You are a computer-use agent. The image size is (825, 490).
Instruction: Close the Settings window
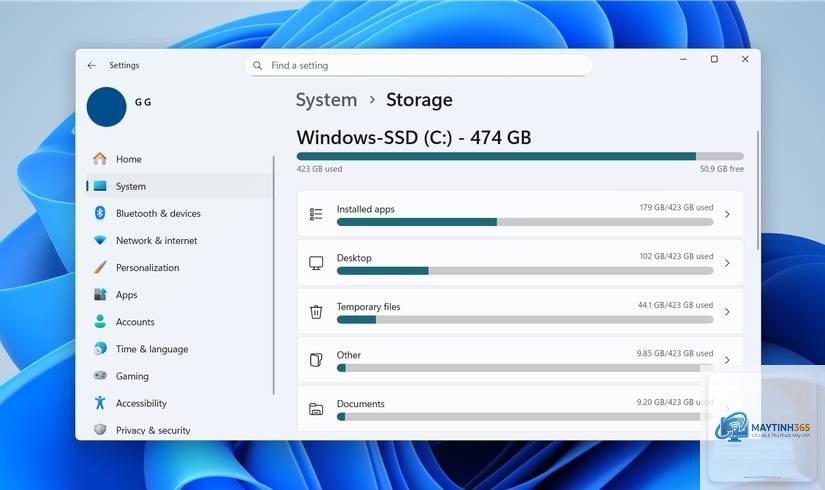pyautogui.click(x=745, y=59)
